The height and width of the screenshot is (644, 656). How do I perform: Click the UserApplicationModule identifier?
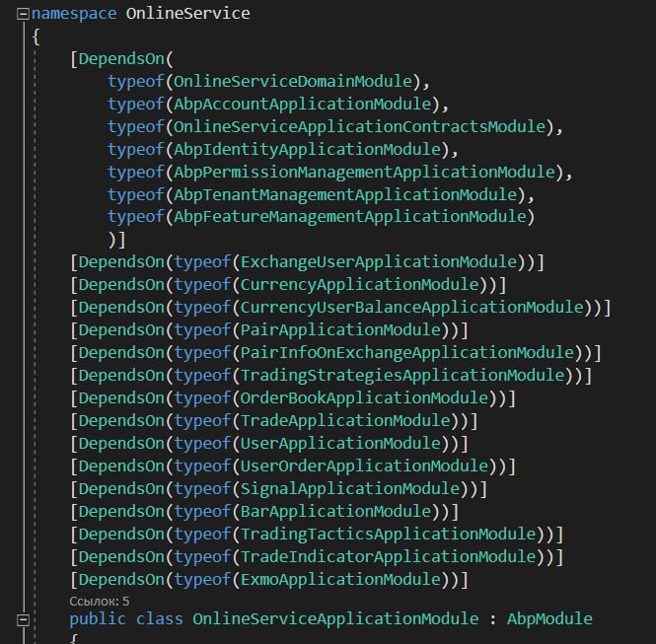(341, 443)
